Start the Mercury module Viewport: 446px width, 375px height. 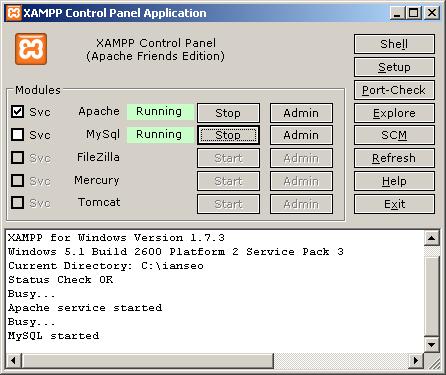(x=228, y=181)
